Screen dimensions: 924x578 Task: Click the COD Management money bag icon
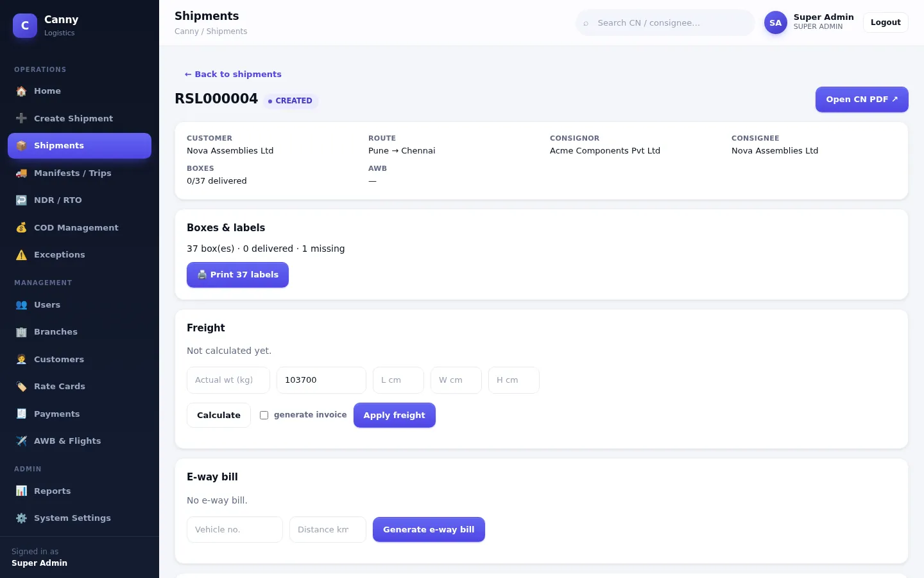pyautogui.click(x=21, y=227)
